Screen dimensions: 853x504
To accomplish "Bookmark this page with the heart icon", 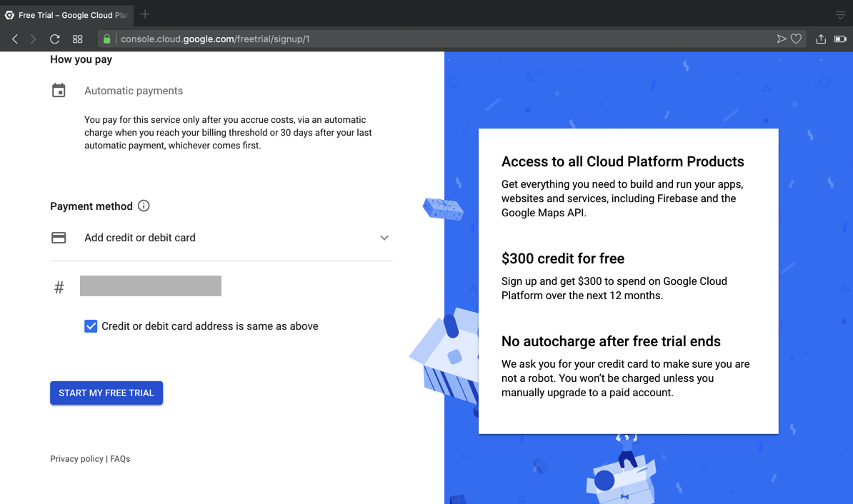I will 796,39.
